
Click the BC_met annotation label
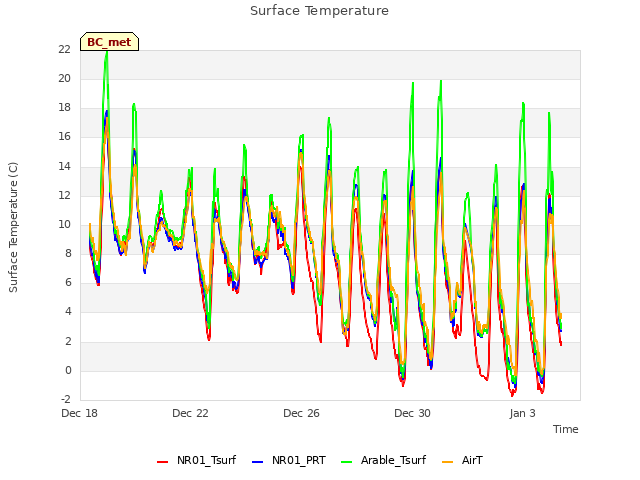tap(109, 42)
